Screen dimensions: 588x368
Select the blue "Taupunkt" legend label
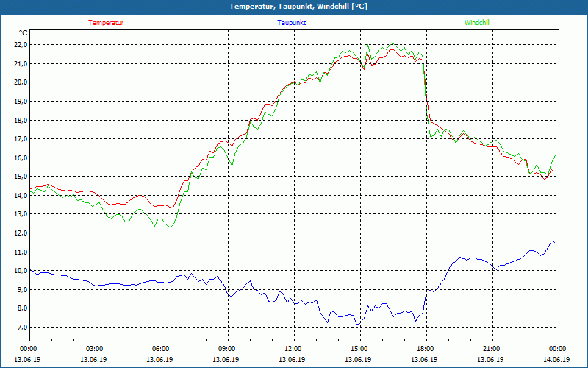point(291,23)
